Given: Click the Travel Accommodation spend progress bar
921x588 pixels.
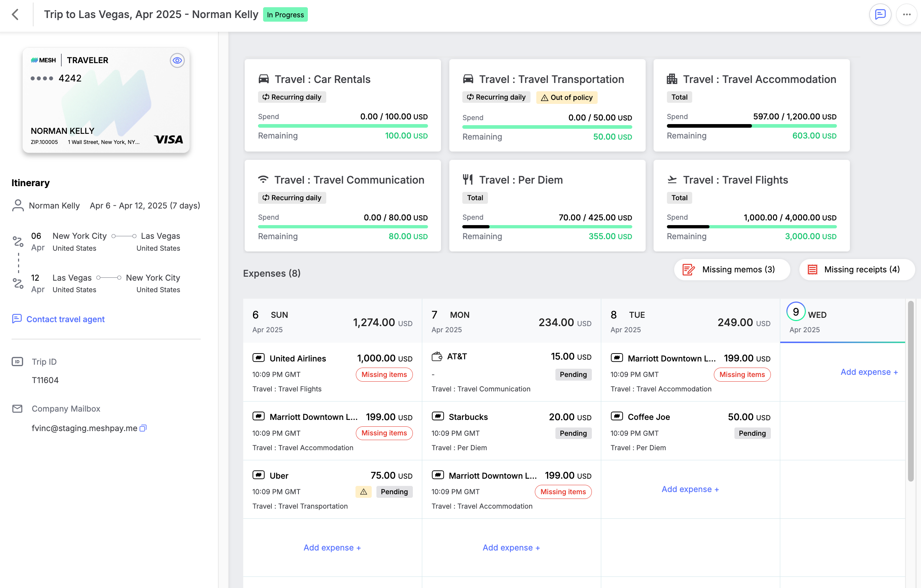Looking at the screenshot, I should coord(752,126).
